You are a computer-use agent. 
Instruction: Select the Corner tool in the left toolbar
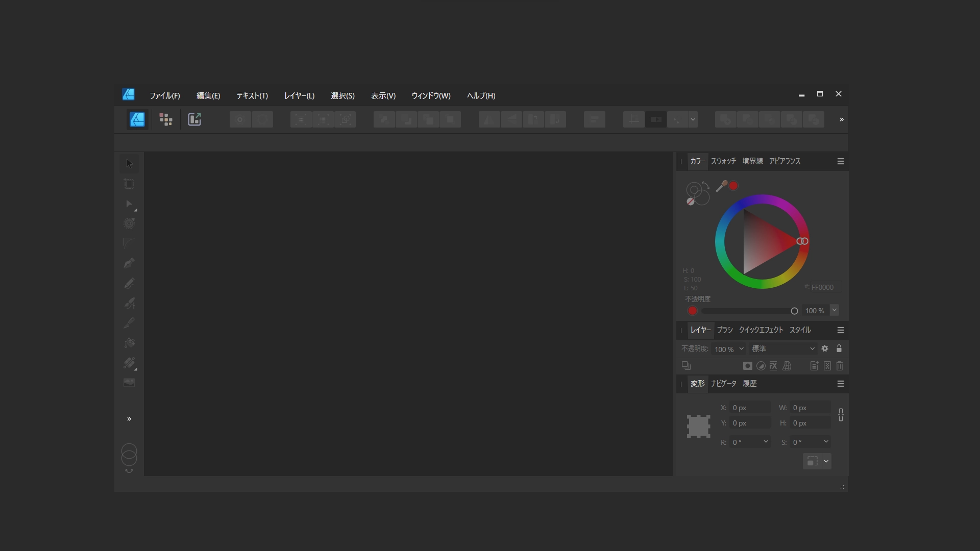[x=128, y=242]
